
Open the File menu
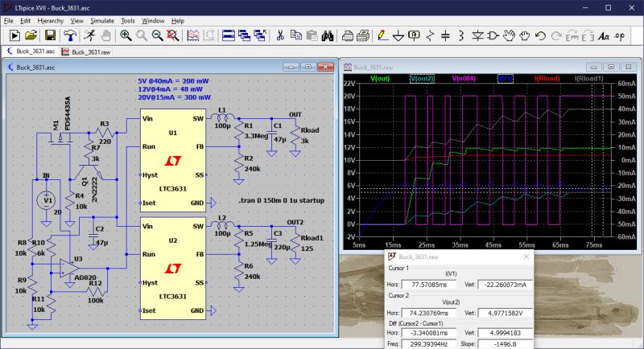pos(8,20)
